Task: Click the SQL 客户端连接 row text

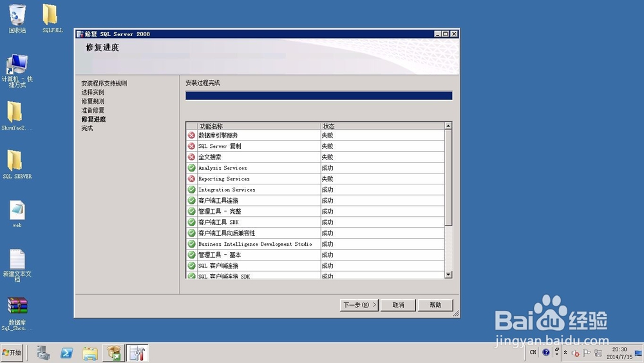Action: tap(218, 266)
